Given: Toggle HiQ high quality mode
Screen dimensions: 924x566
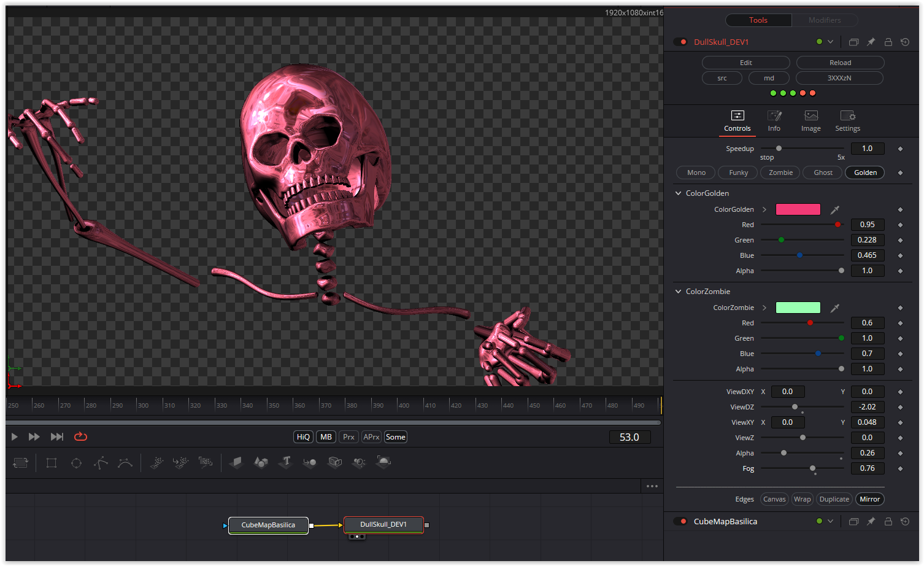Looking at the screenshot, I should pos(303,437).
